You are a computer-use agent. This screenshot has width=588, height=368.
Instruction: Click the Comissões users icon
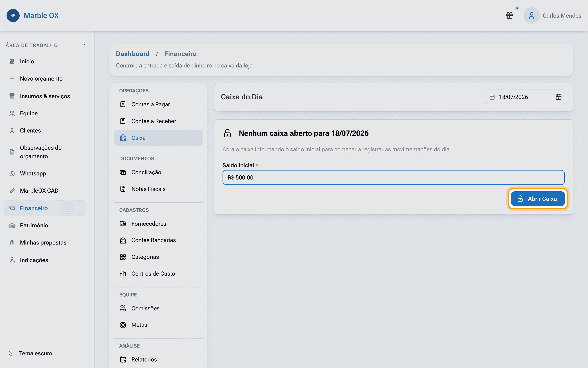(123, 308)
